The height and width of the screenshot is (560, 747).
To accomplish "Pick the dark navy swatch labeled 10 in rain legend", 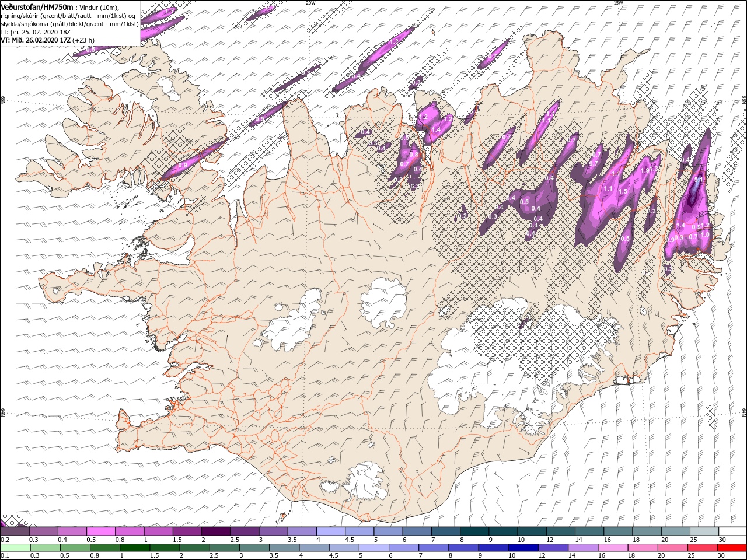I will [523, 548].
